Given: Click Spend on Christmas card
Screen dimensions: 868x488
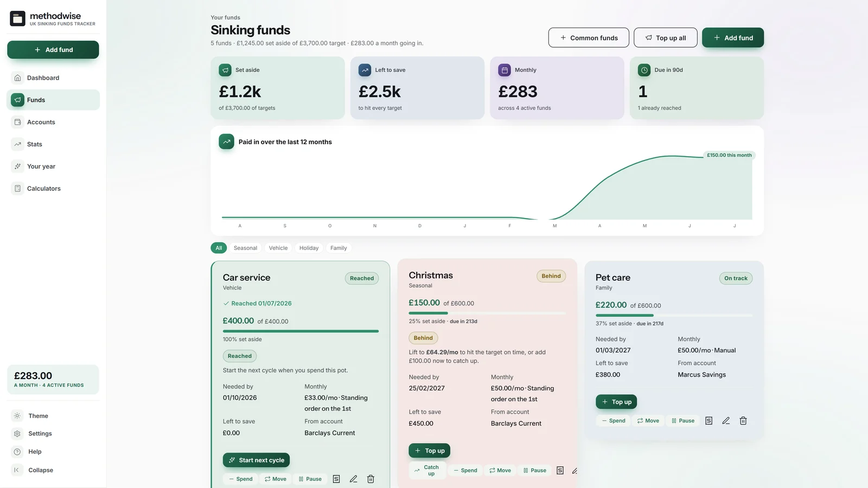Looking at the screenshot, I should [x=465, y=470].
